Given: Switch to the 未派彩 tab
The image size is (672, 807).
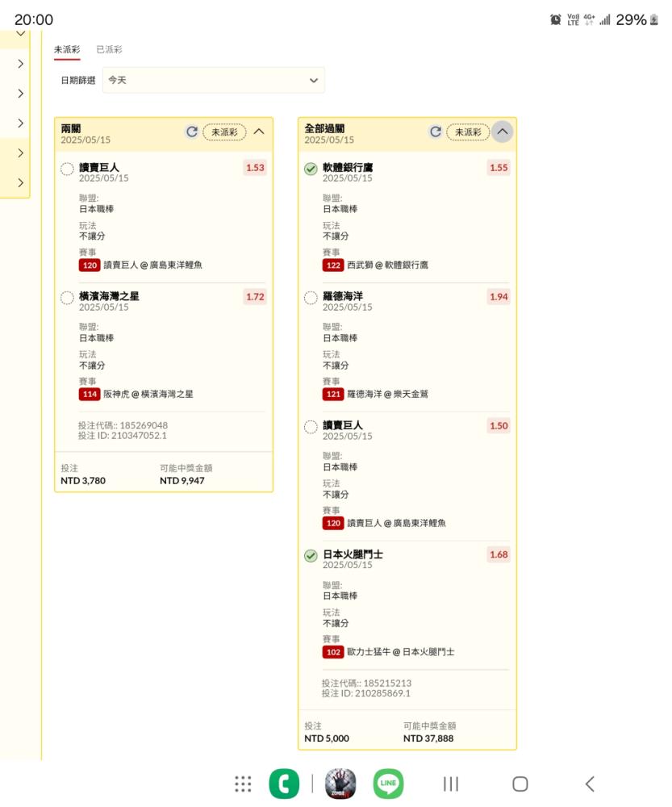Looking at the screenshot, I should (x=67, y=49).
